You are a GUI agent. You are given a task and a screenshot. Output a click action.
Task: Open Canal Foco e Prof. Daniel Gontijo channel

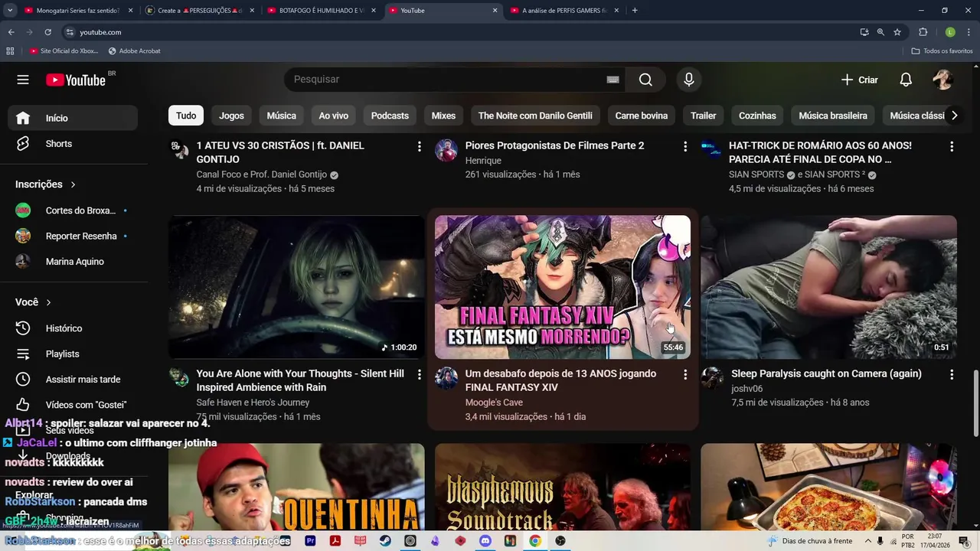pos(261,174)
